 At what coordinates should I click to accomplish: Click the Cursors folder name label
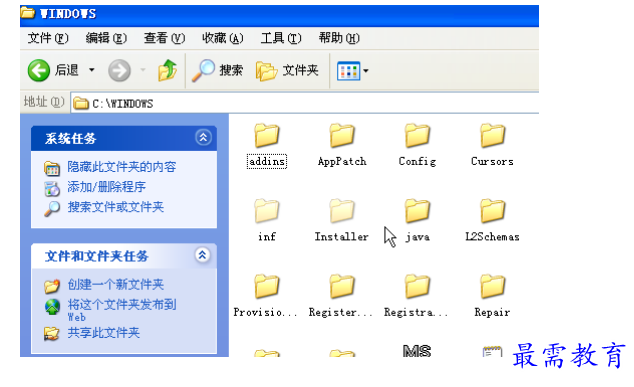[492, 161]
